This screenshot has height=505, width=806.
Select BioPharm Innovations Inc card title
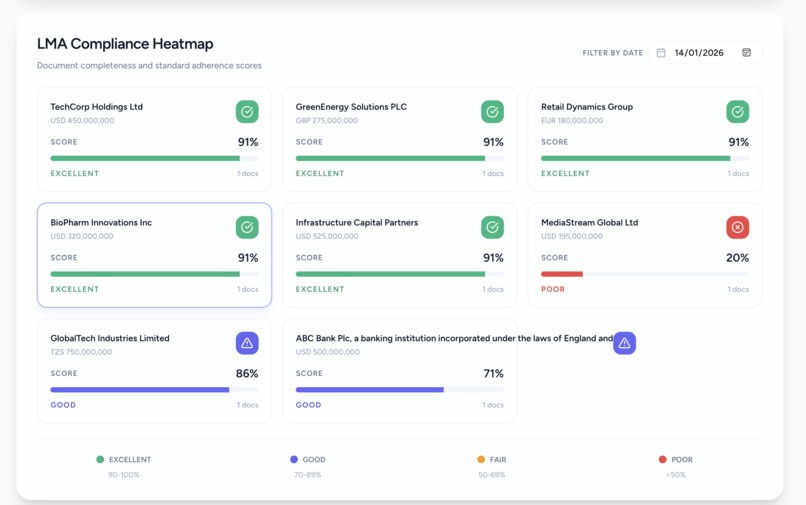[x=101, y=223]
